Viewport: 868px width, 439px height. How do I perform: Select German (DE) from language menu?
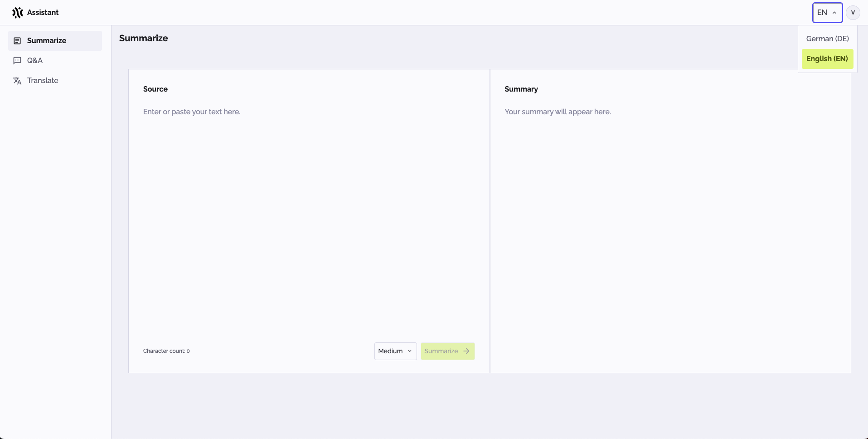click(827, 39)
